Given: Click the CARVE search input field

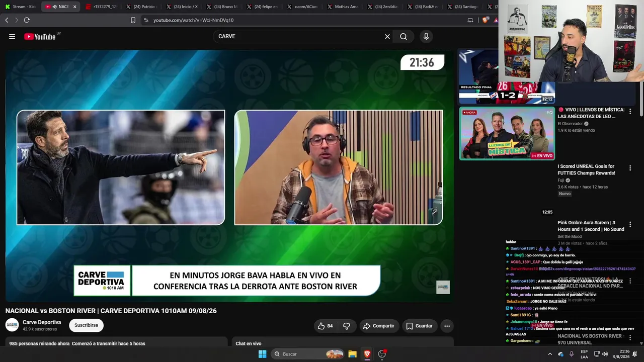Looking at the screenshot, I should click(299, 36).
